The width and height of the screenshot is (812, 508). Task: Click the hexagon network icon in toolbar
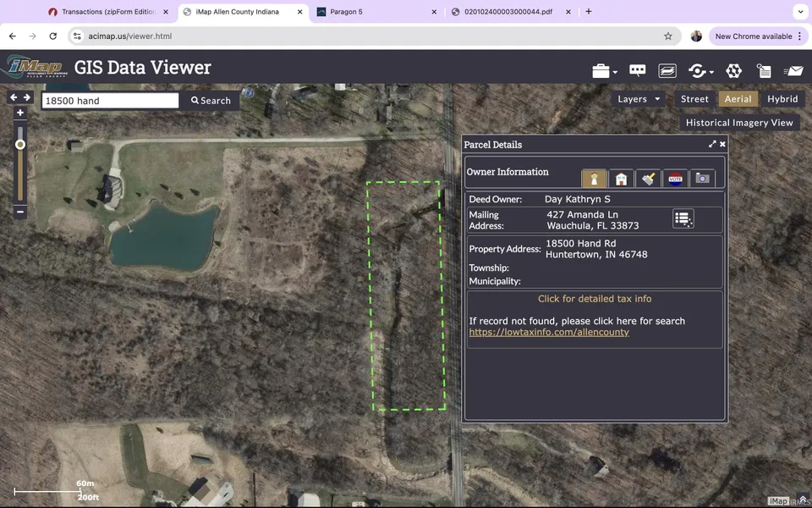click(733, 71)
